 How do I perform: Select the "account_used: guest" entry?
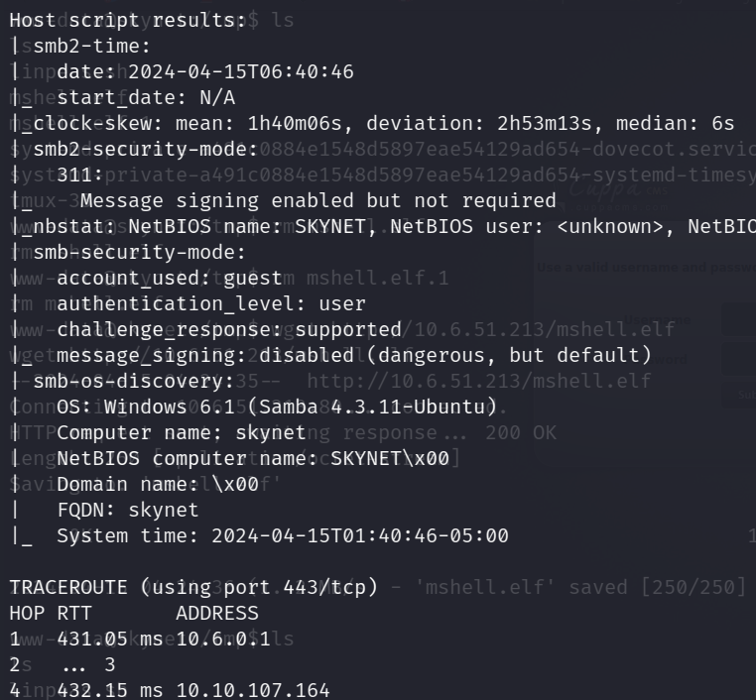(170, 279)
